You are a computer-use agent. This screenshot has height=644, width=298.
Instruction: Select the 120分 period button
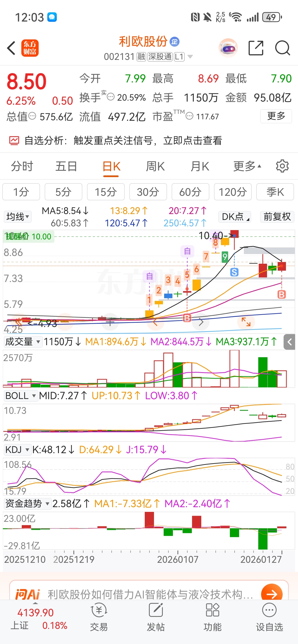point(233,192)
